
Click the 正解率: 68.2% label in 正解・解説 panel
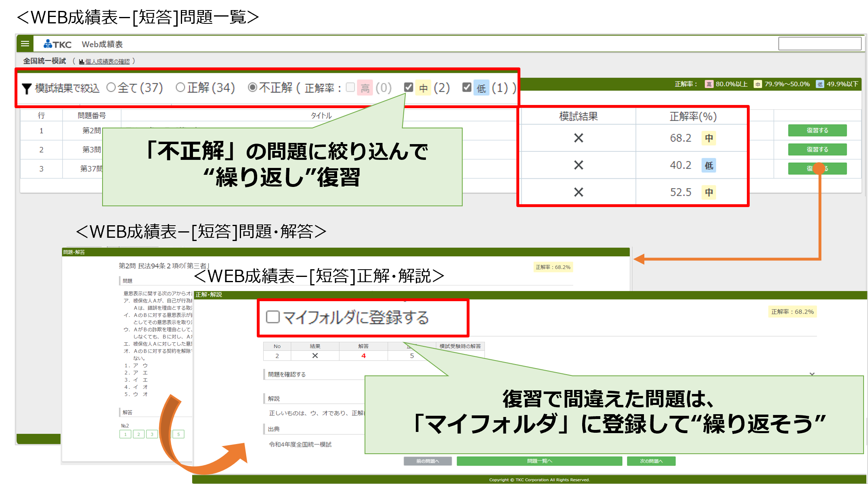coord(792,312)
